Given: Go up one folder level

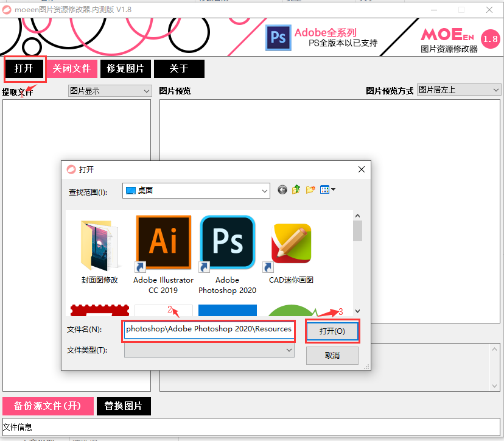Looking at the screenshot, I should click(296, 189).
